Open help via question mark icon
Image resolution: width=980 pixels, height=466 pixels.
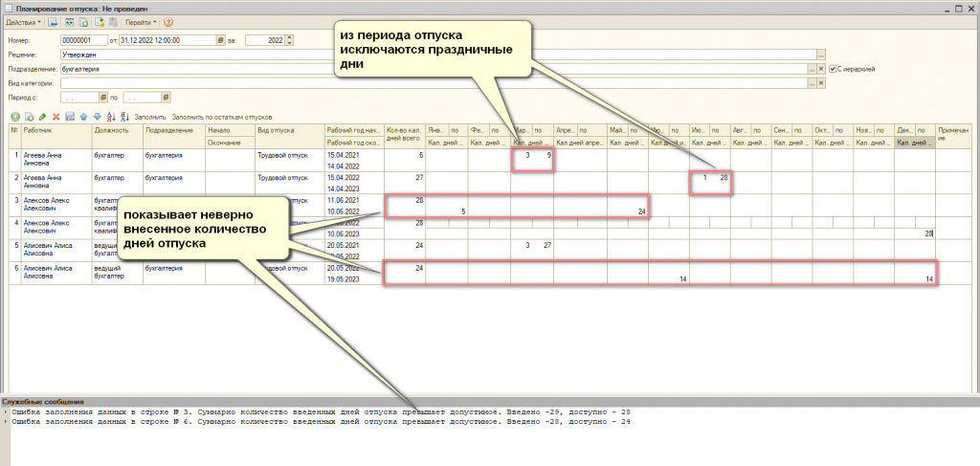pyautogui.click(x=168, y=21)
